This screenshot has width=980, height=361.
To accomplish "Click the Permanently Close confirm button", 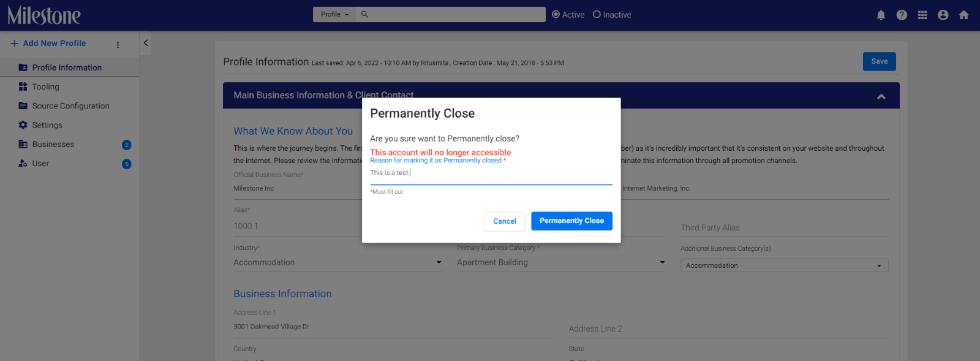I will 571,221.
